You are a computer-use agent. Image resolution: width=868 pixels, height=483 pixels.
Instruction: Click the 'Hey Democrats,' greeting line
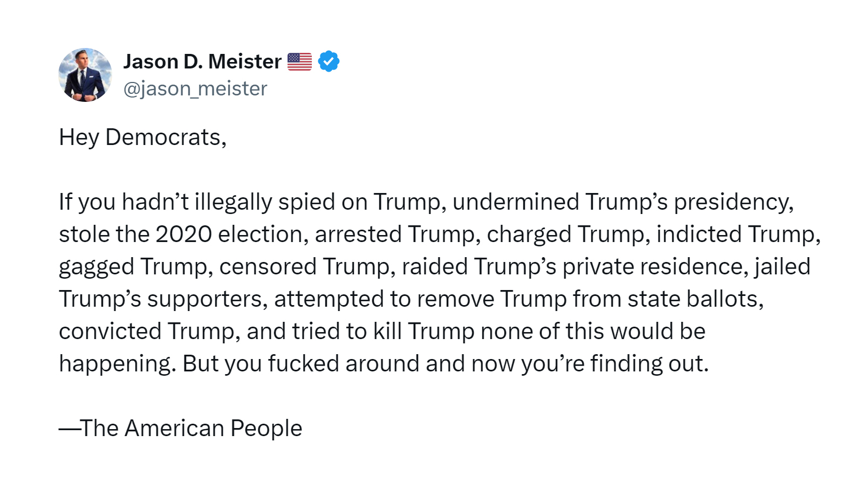coord(142,137)
